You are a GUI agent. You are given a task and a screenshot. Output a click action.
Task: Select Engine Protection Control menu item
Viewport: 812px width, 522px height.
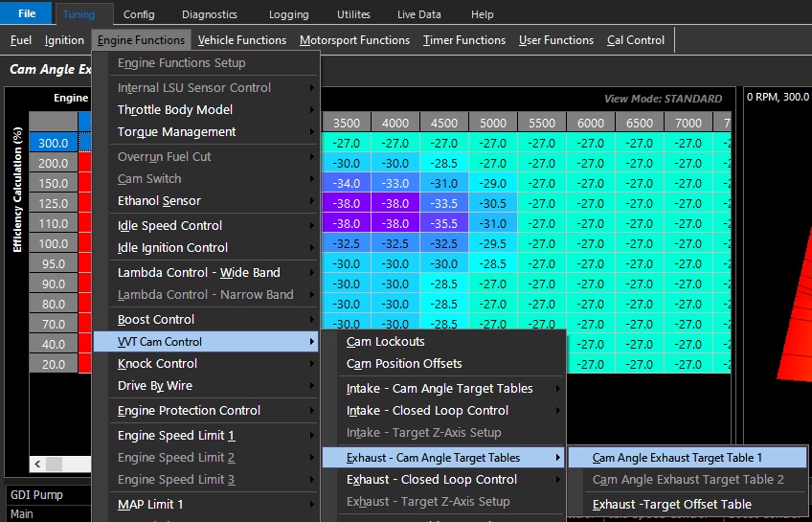189,410
